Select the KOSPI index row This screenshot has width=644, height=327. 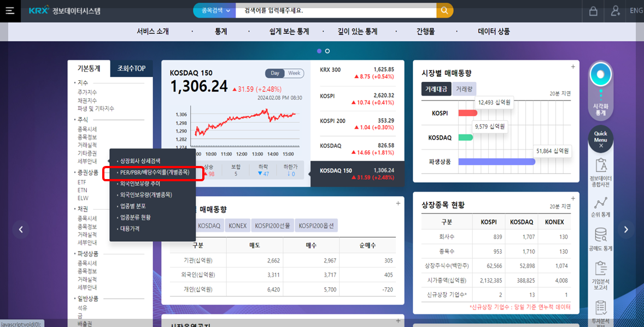point(357,99)
